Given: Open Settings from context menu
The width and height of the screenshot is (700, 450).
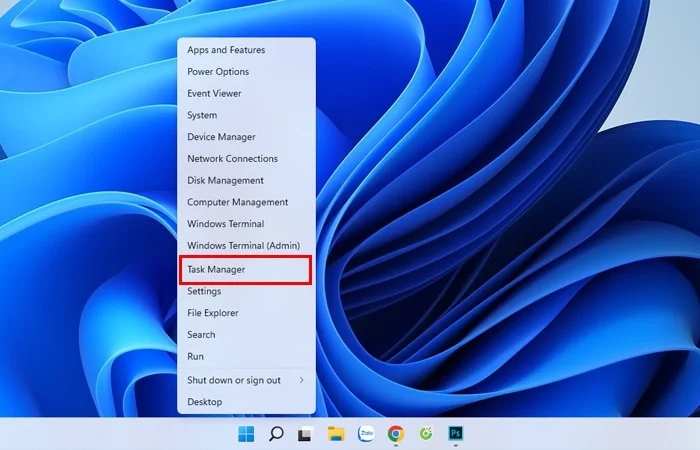Looking at the screenshot, I should click(246, 292).
